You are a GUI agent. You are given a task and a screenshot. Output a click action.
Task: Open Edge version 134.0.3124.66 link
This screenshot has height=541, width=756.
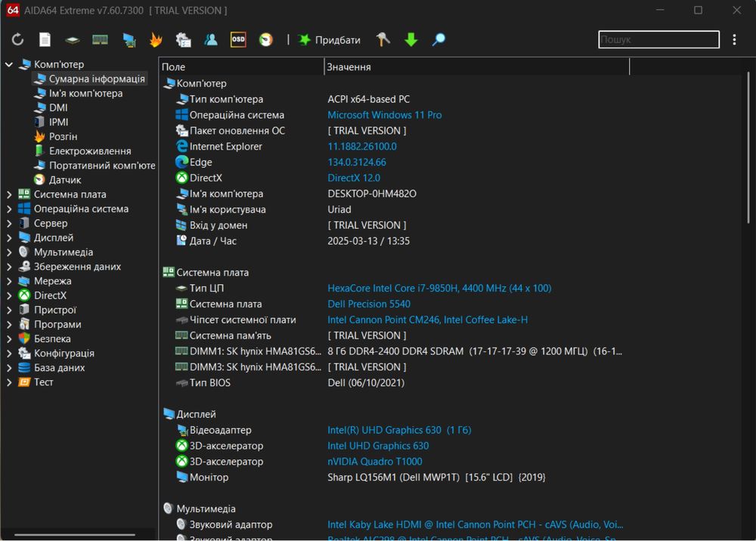[357, 162]
